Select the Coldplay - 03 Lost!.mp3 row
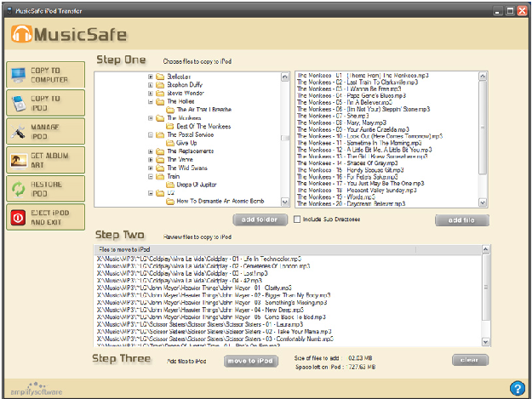Screen dimensions: 532x399 [182, 273]
